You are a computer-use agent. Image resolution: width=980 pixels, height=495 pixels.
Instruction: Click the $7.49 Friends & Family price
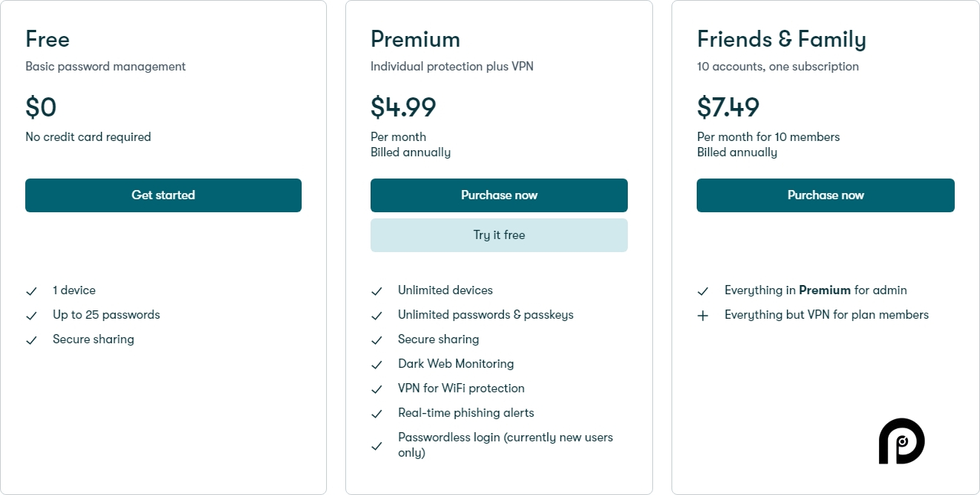click(x=728, y=107)
